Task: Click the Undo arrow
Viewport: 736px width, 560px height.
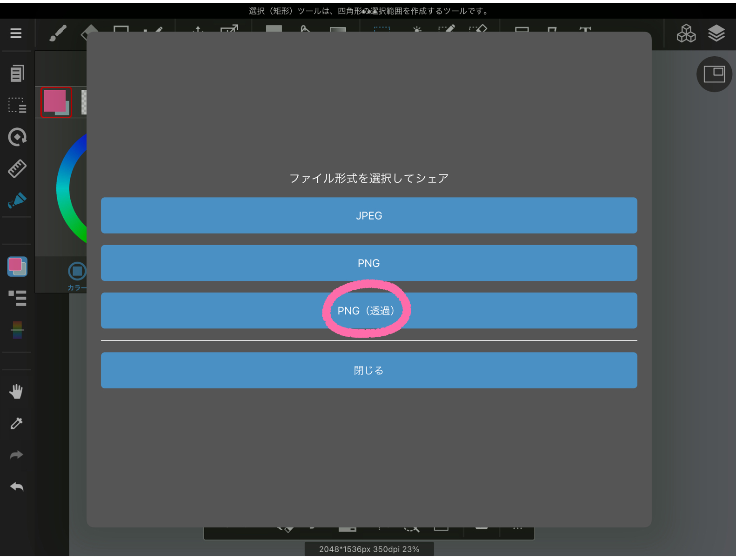Action: pos(16,487)
